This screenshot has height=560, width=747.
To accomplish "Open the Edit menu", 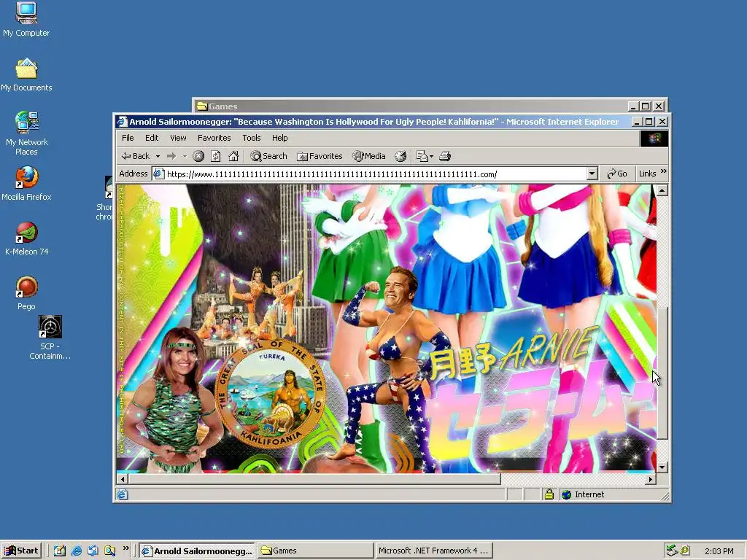I will pos(152,138).
